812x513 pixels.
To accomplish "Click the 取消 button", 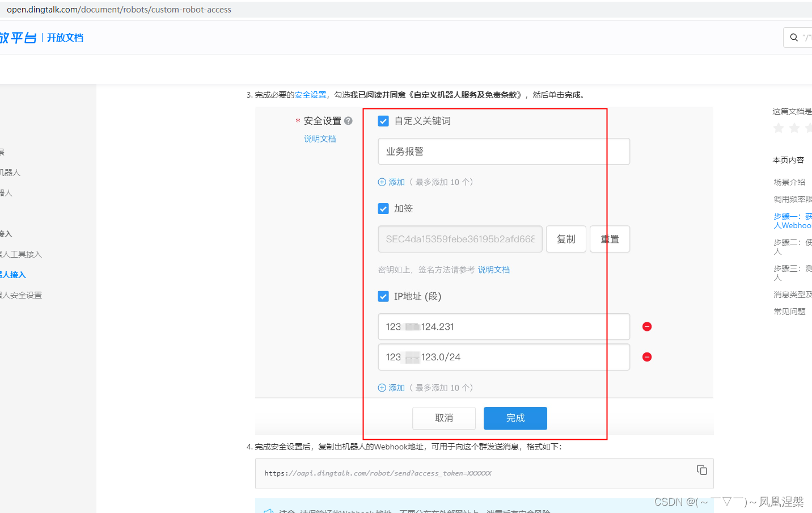I will [444, 418].
